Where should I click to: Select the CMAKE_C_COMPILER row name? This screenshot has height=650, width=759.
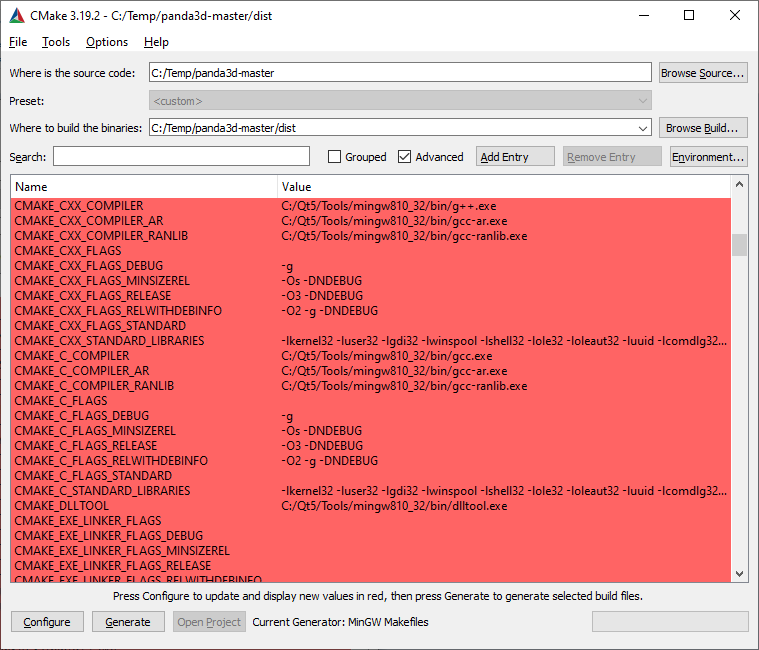[x=72, y=356]
